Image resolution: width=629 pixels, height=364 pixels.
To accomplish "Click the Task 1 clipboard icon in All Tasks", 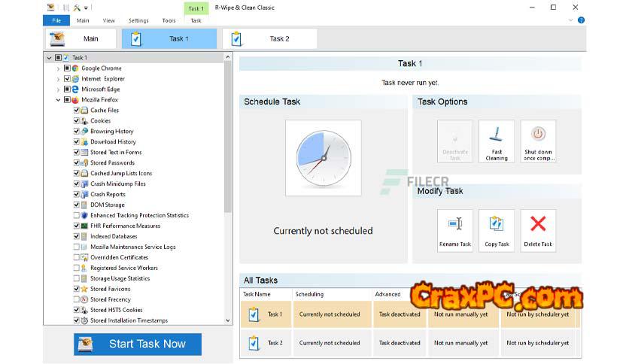I will (254, 314).
